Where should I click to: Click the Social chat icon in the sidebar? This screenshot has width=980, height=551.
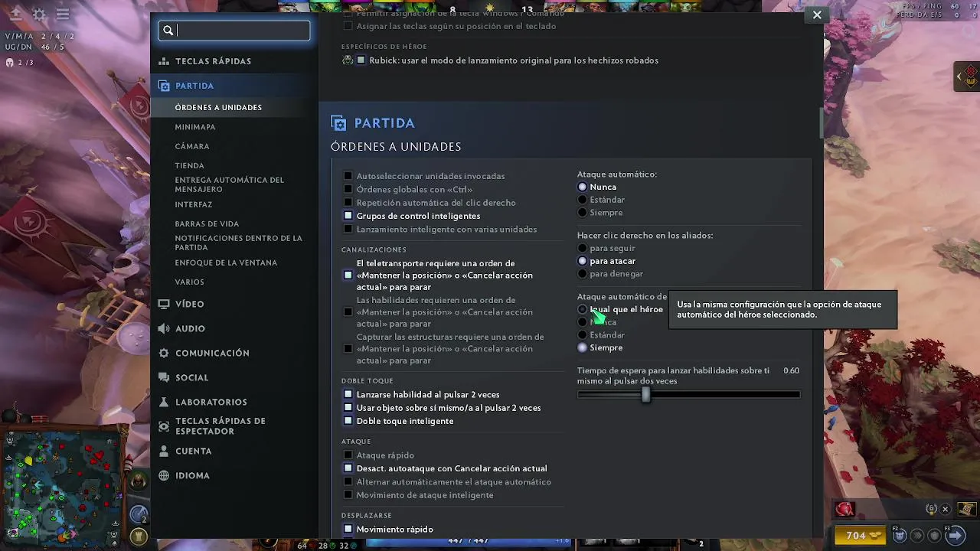point(164,377)
